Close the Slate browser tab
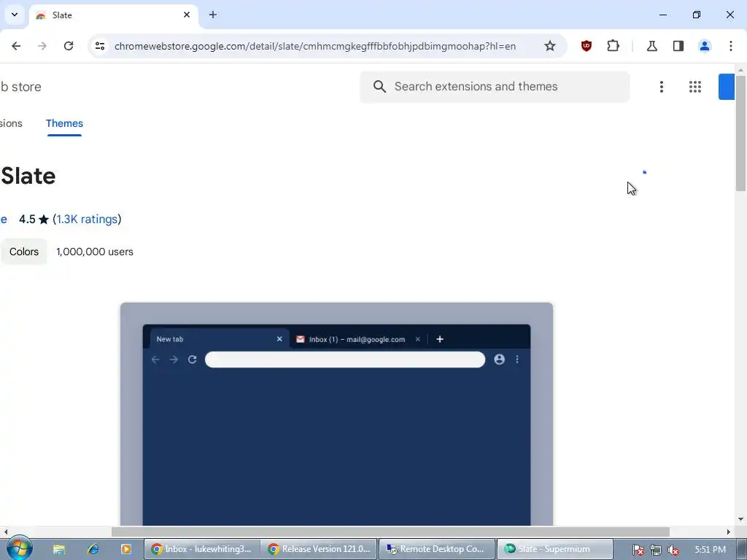747x560 pixels. pos(187,15)
